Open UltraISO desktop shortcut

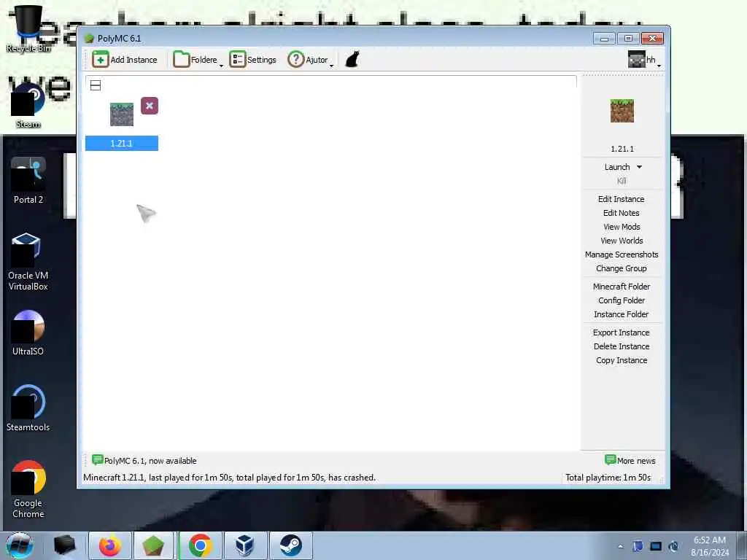coord(28,332)
